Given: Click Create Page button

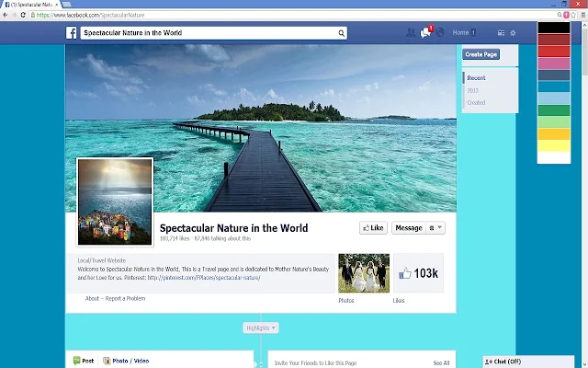Looking at the screenshot, I should tap(481, 54).
